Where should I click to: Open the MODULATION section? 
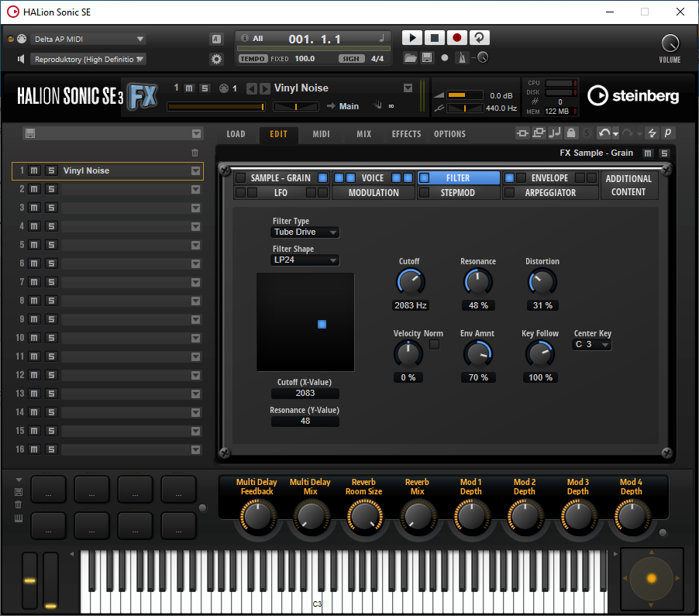point(374,193)
